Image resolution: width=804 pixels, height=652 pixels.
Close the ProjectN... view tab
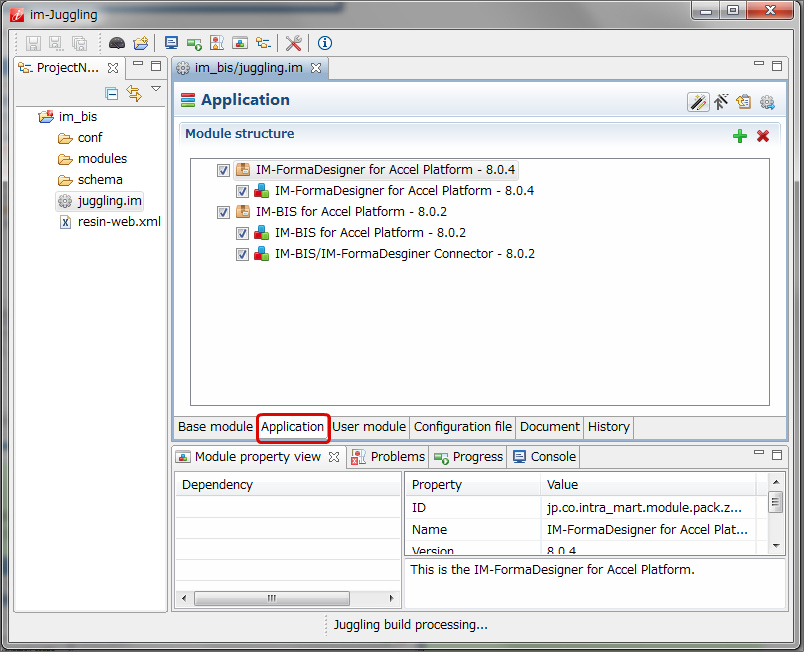(x=113, y=68)
